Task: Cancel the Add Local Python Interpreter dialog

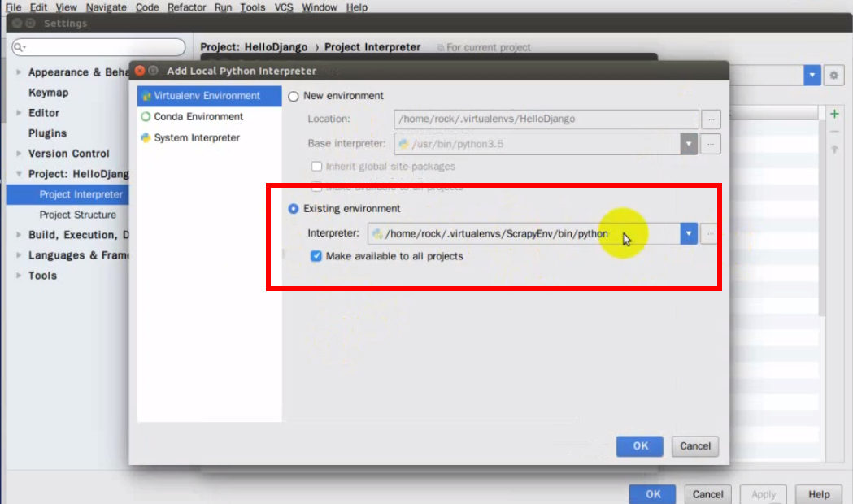Action: click(695, 446)
